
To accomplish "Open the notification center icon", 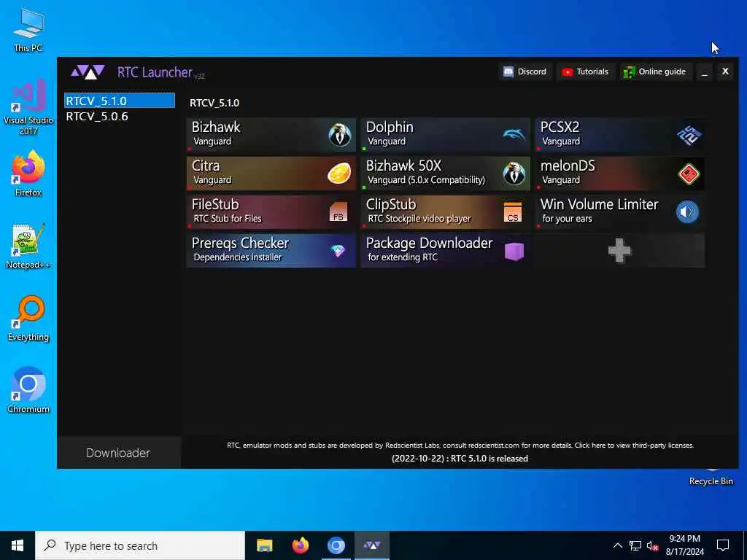I will pos(723,545).
